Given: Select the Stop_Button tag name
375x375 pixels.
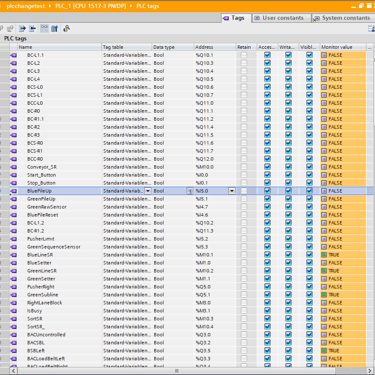Looking at the screenshot, I should (x=41, y=183).
